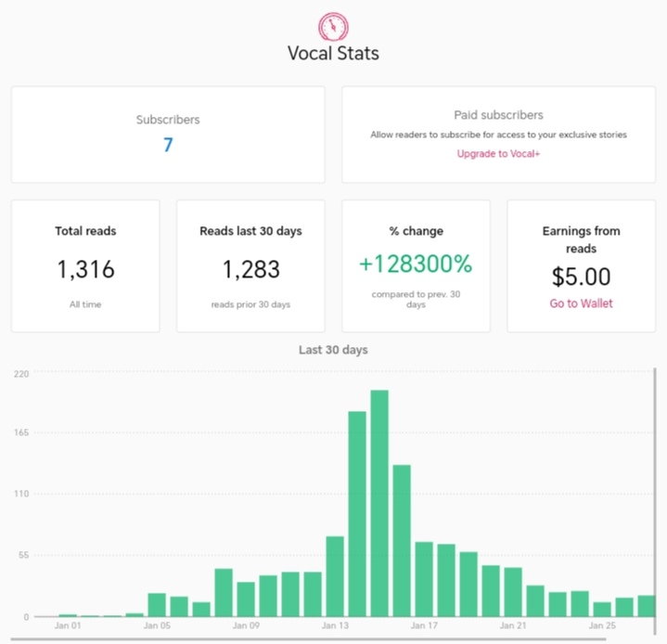This screenshot has height=644, width=667.
Task: Click the Jan 25 axis label
Action: pos(602,625)
